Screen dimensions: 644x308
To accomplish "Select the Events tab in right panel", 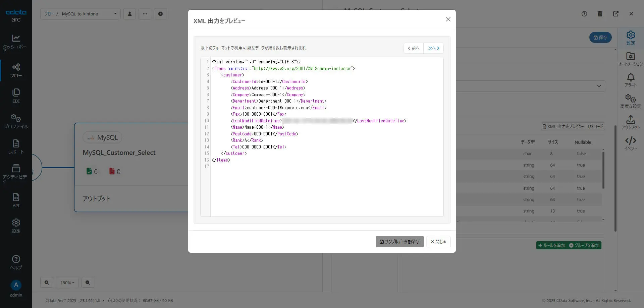I will point(631,143).
